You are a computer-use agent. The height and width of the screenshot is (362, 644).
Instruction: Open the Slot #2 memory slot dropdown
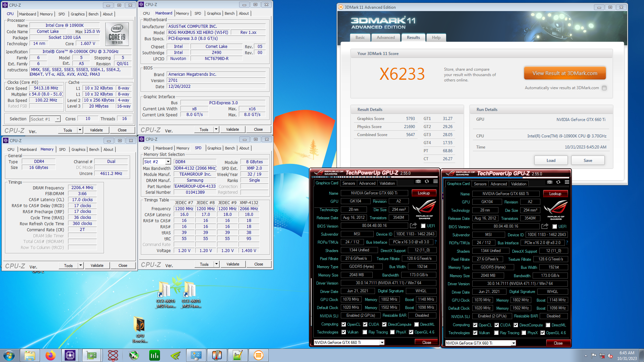(168, 162)
